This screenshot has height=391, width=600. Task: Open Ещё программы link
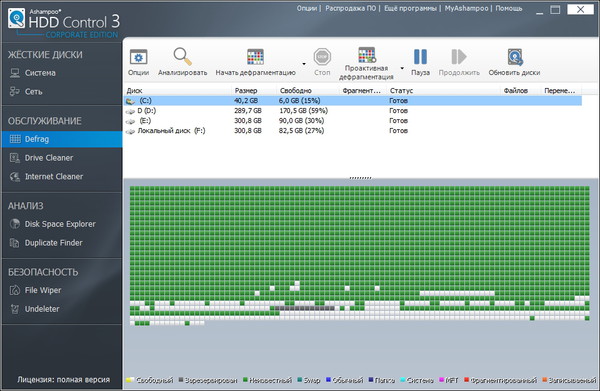pos(410,8)
